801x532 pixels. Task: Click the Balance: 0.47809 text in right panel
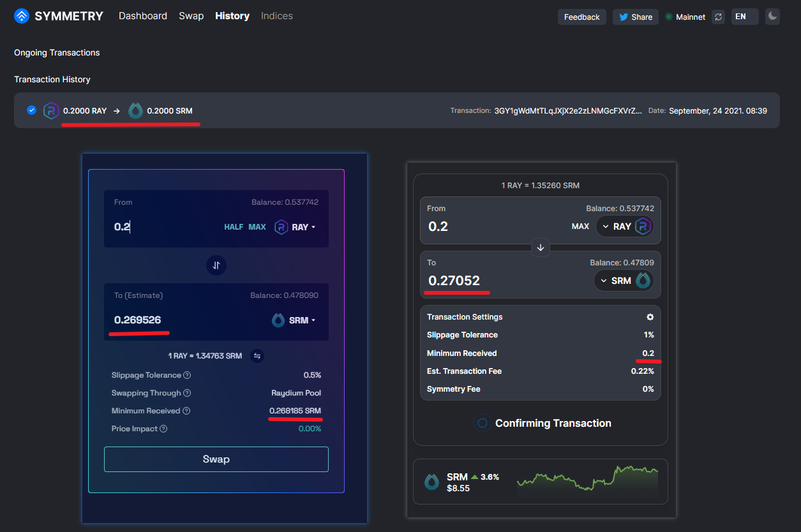(x=622, y=262)
